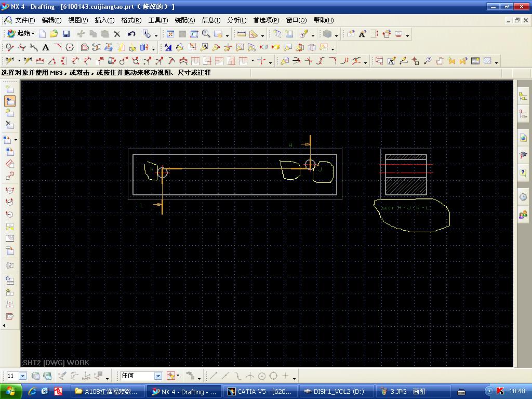Open the 首选项(P) Preferences menu
This screenshot has width=532, height=399.
[267, 20]
